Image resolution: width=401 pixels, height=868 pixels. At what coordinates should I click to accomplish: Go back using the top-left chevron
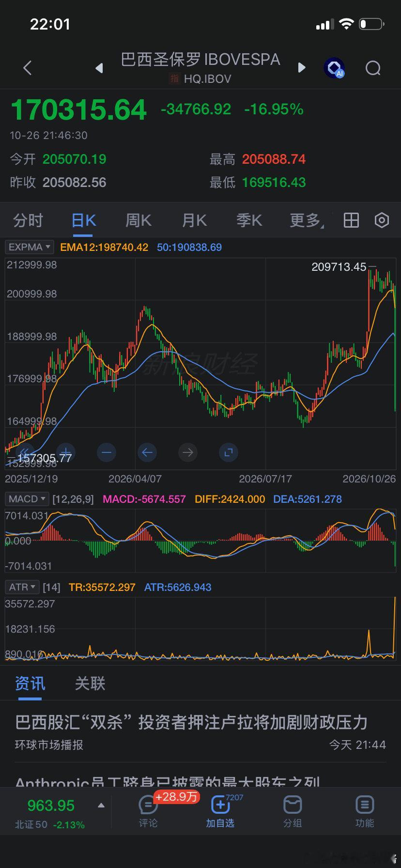[28, 68]
